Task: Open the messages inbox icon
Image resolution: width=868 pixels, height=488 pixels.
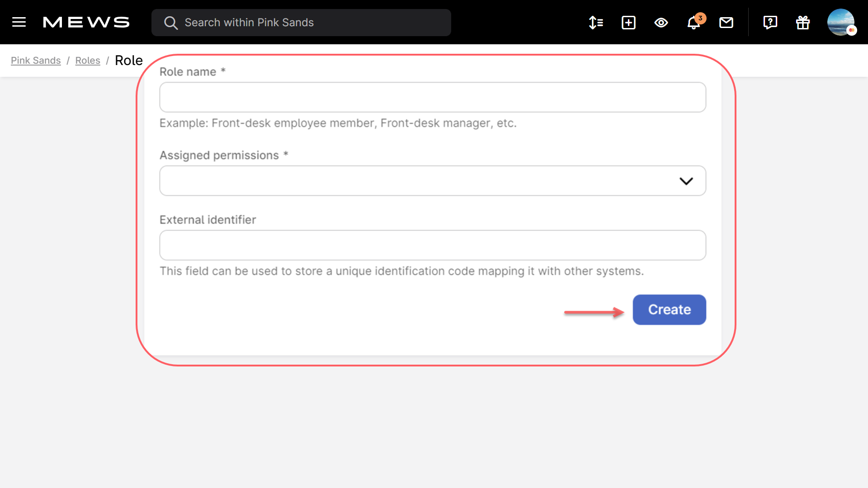Action: pyautogui.click(x=726, y=23)
